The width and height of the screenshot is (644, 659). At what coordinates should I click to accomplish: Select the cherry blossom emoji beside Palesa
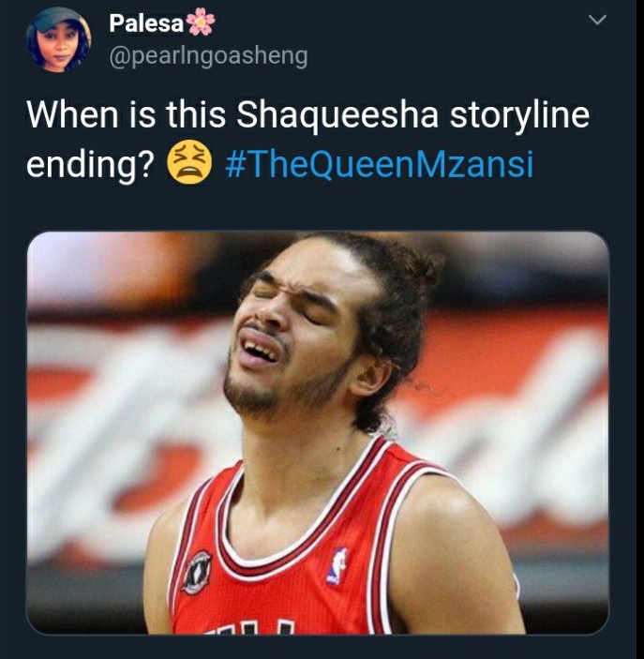tap(201, 22)
